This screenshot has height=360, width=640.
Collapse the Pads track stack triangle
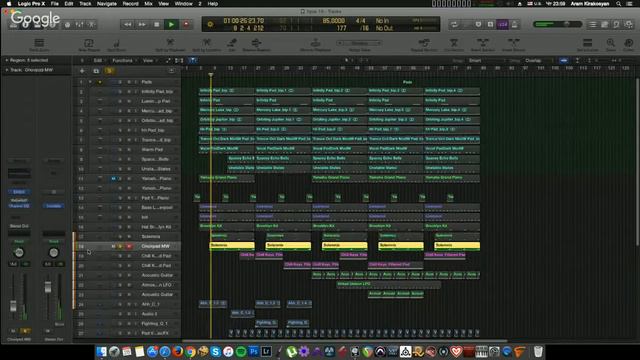pyautogui.click(x=90, y=82)
